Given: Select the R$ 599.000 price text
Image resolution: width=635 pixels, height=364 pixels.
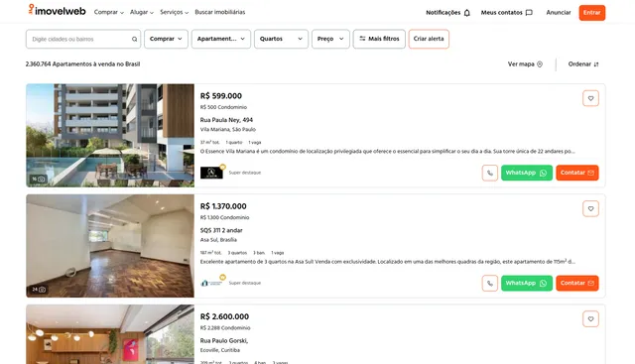Looking at the screenshot, I should (x=220, y=96).
